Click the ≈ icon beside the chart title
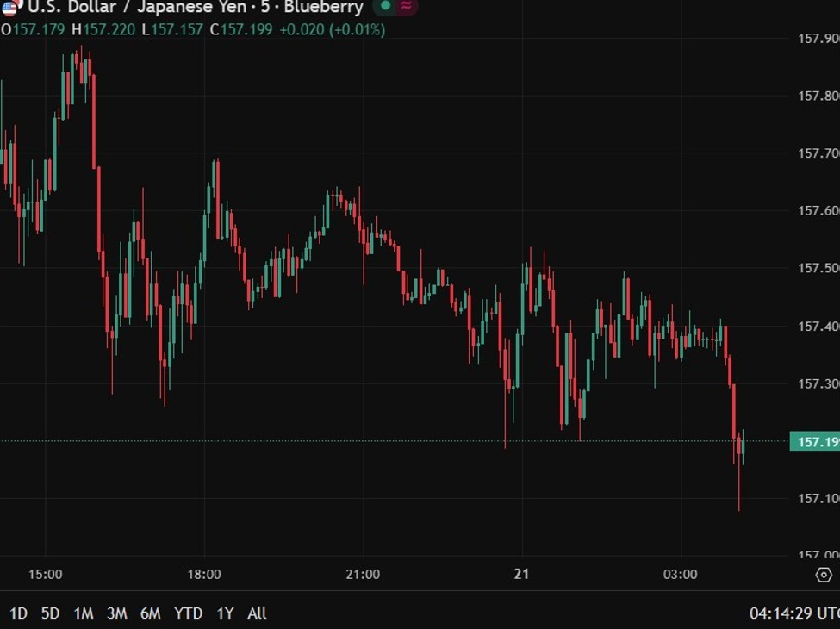This screenshot has height=629, width=840. click(x=405, y=8)
